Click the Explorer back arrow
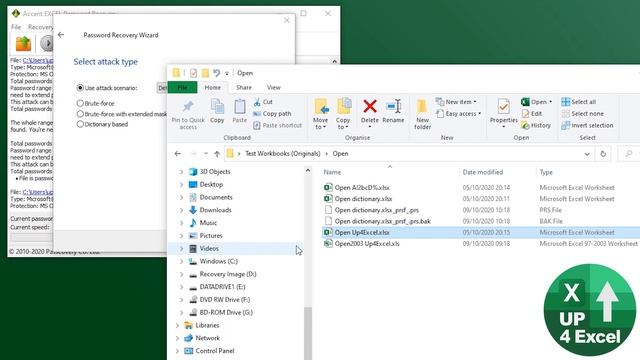The width and height of the screenshot is (640, 360). (x=178, y=153)
